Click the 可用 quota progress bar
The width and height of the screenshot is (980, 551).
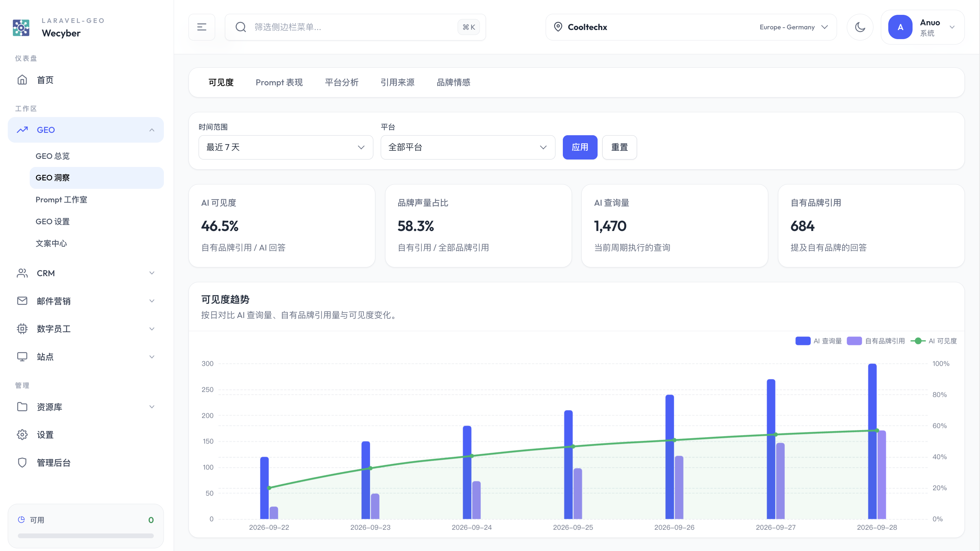(86, 535)
